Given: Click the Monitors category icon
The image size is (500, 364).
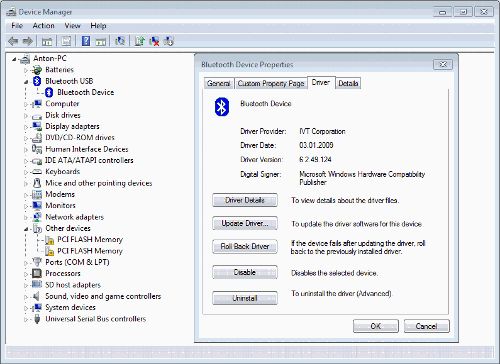Looking at the screenshot, I should (37, 206).
